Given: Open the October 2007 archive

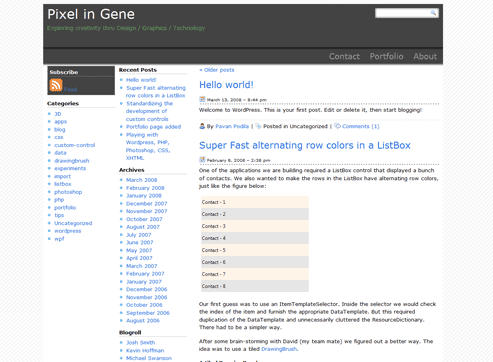Looking at the screenshot, I should pyautogui.click(x=144, y=219).
